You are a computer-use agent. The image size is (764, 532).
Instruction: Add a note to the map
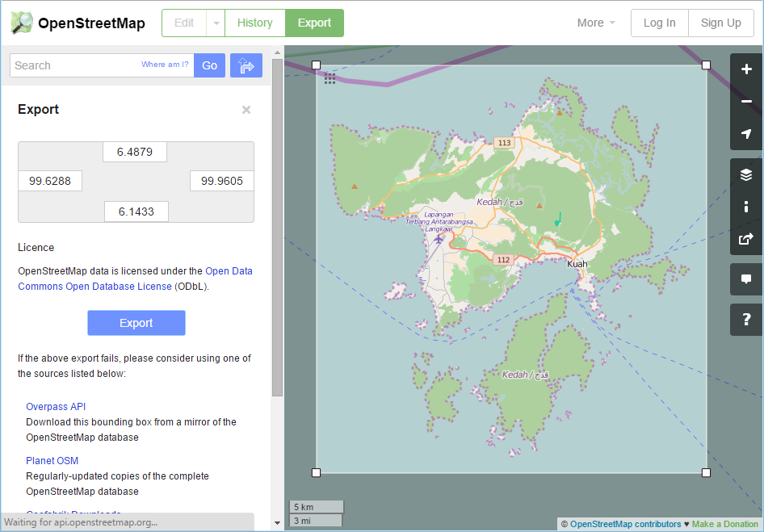coord(746,279)
